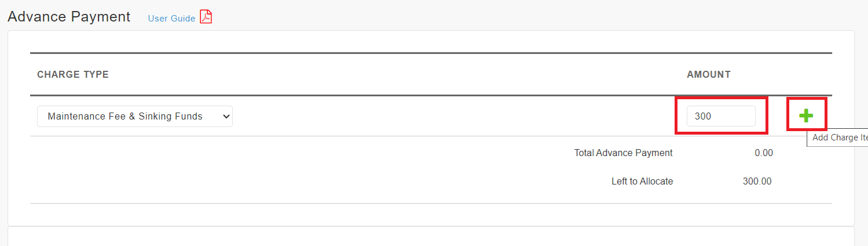Click the 300.00 left to allocate amount
This screenshot has height=246, width=868.
click(x=757, y=182)
